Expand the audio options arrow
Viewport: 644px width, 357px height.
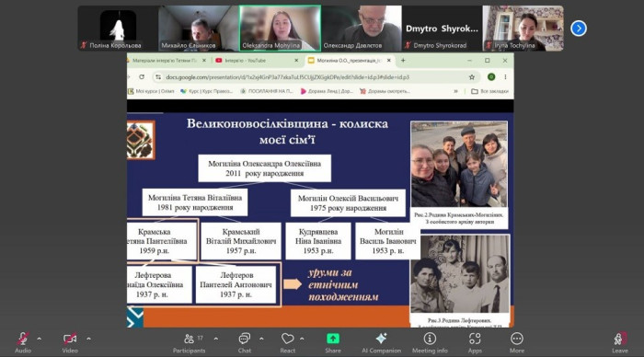coord(39,339)
